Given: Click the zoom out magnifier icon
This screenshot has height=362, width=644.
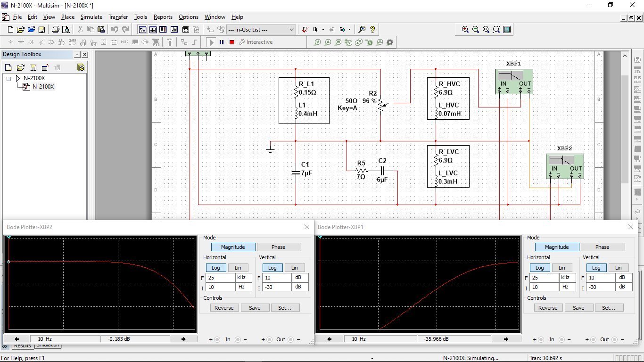Looking at the screenshot, I should tap(476, 30).
